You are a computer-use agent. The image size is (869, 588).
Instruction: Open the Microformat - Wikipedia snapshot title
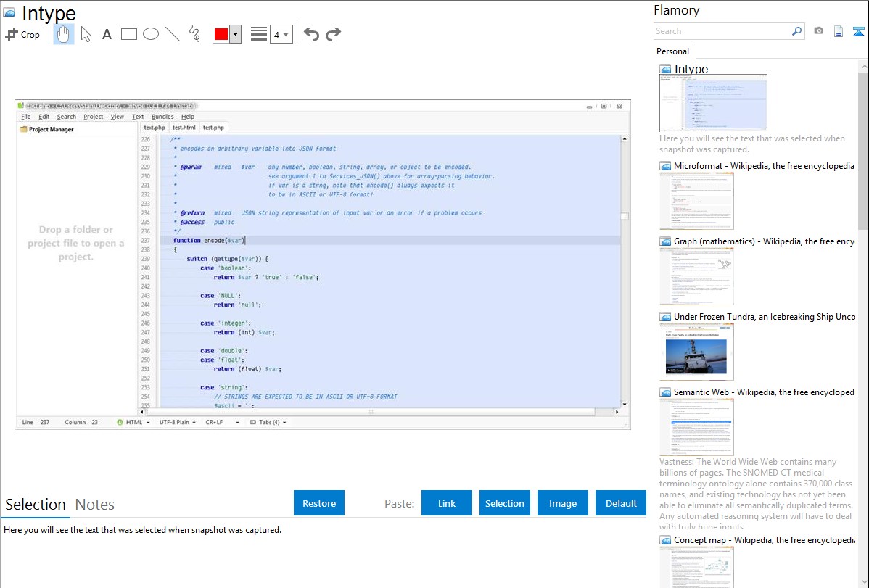tap(764, 166)
